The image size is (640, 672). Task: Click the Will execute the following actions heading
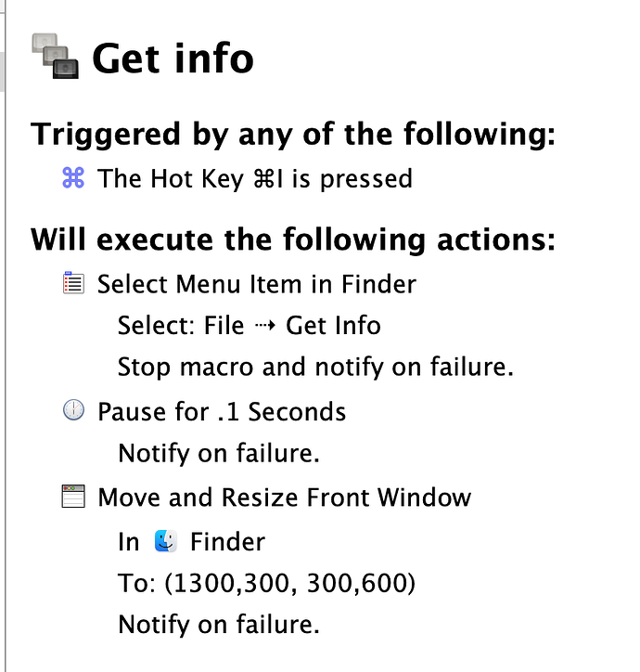click(293, 239)
